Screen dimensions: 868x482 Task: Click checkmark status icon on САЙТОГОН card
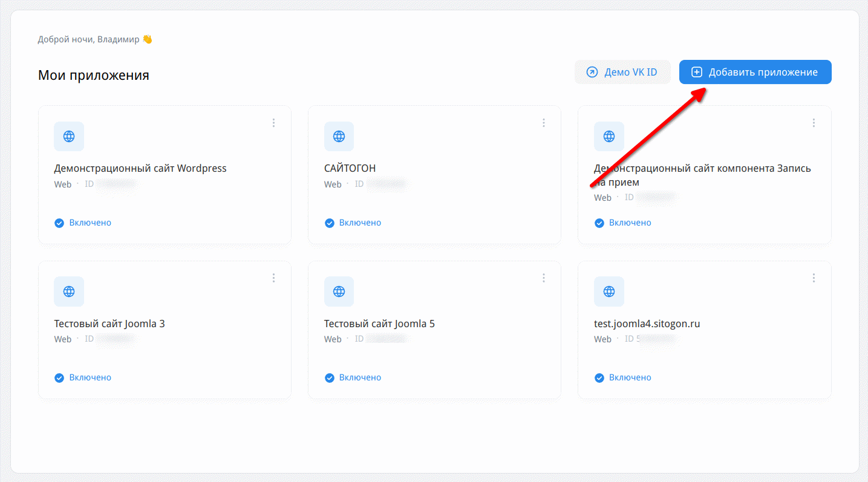tap(329, 223)
